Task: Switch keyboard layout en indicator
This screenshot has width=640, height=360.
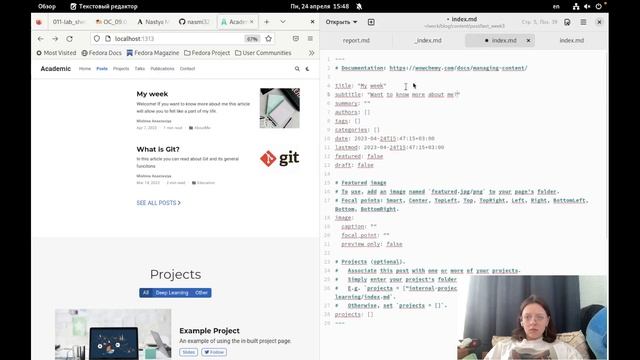Action: [556, 6]
